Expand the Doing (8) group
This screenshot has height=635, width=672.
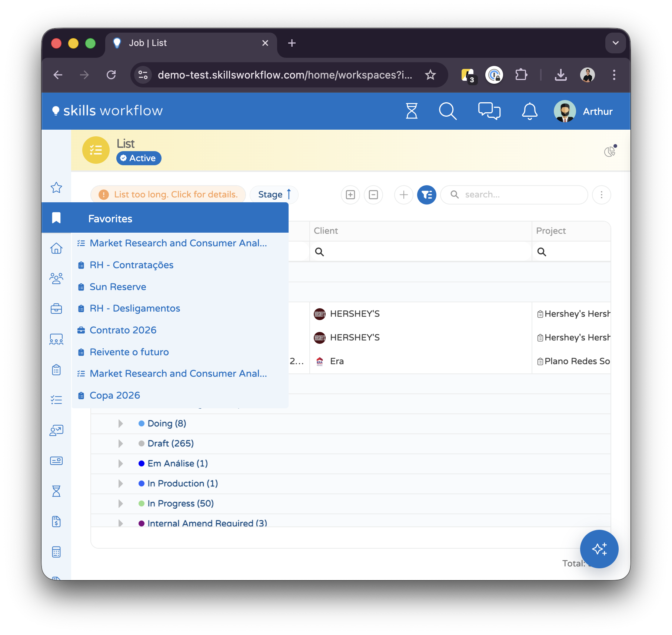pyautogui.click(x=120, y=423)
